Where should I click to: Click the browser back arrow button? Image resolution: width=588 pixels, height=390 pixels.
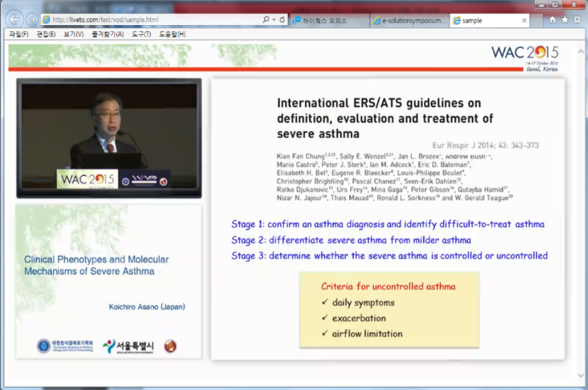tap(15, 20)
